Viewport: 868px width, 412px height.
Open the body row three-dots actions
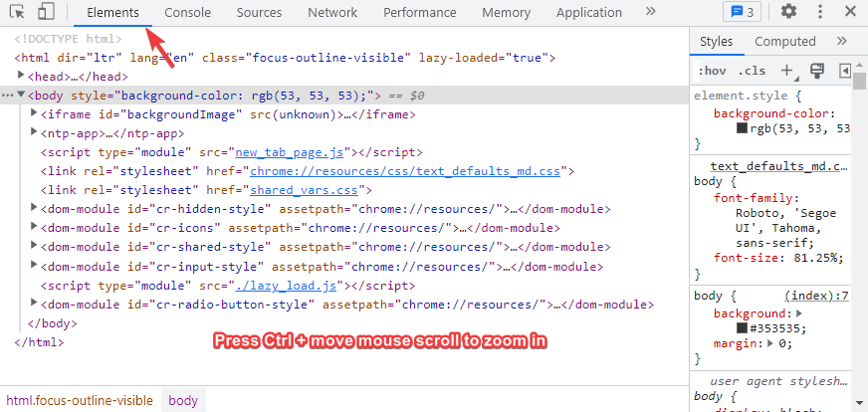(7, 96)
